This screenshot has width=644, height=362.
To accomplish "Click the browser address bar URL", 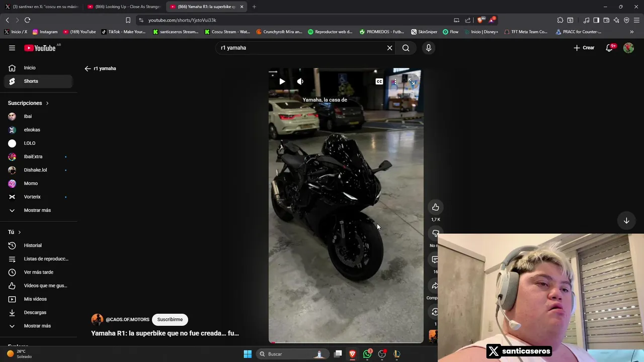I will click(x=182, y=20).
